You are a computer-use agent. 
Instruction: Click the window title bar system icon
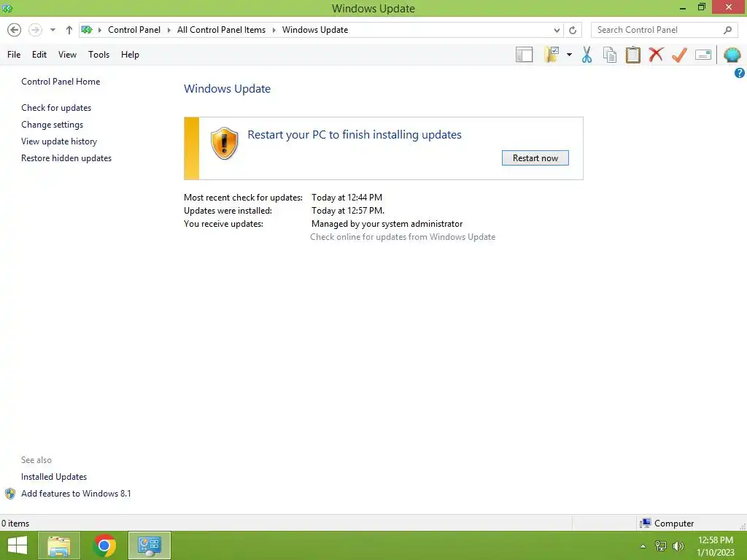[7, 8]
